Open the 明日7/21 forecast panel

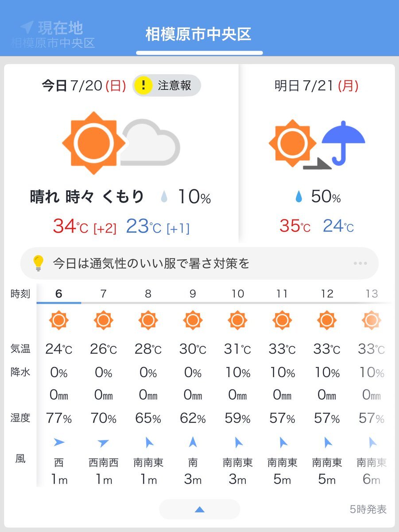tap(317, 153)
